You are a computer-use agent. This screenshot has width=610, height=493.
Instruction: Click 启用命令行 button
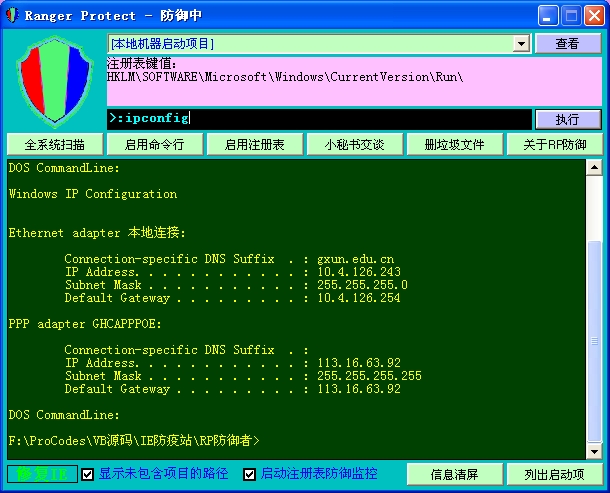click(155, 145)
